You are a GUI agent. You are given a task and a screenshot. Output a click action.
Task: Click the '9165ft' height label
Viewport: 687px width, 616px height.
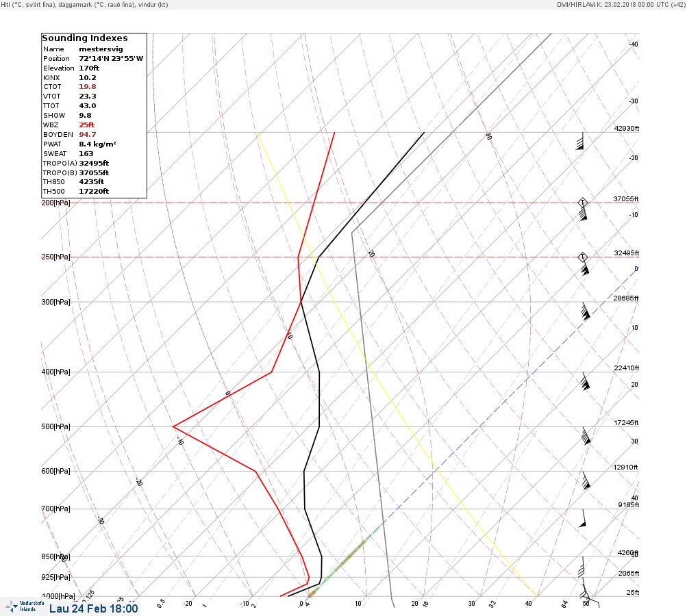coord(628,505)
